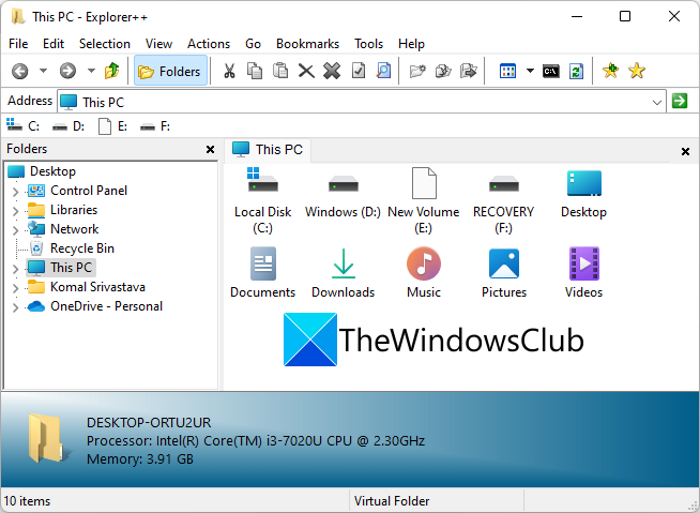Viewport: 700px width, 513px height.
Task: Add a bookmark with star-plus icon
Action: (x=611, y=71)
